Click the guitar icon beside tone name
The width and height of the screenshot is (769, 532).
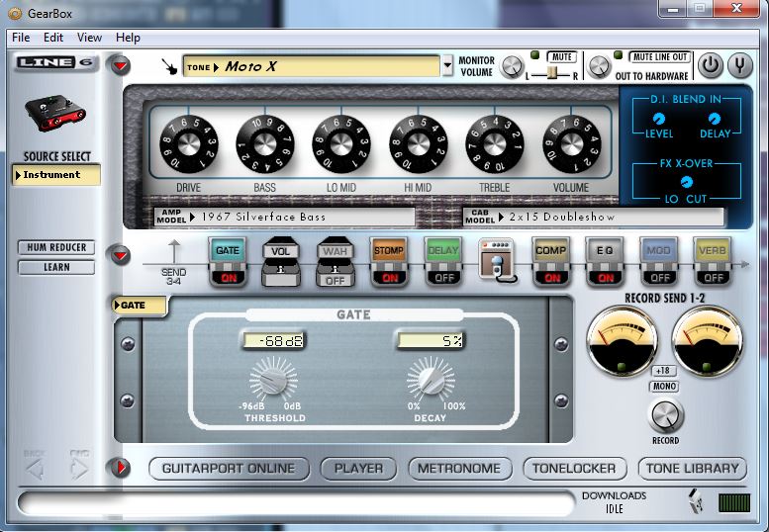[169, 66]
